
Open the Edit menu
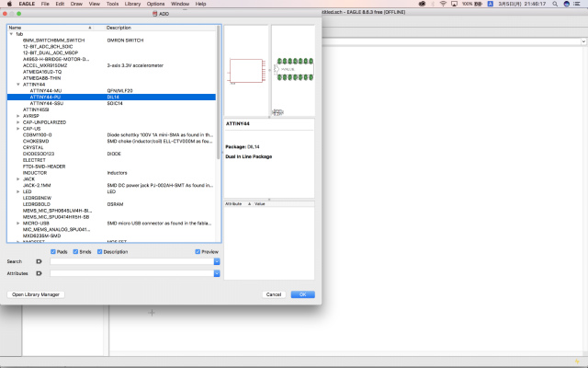60,4
